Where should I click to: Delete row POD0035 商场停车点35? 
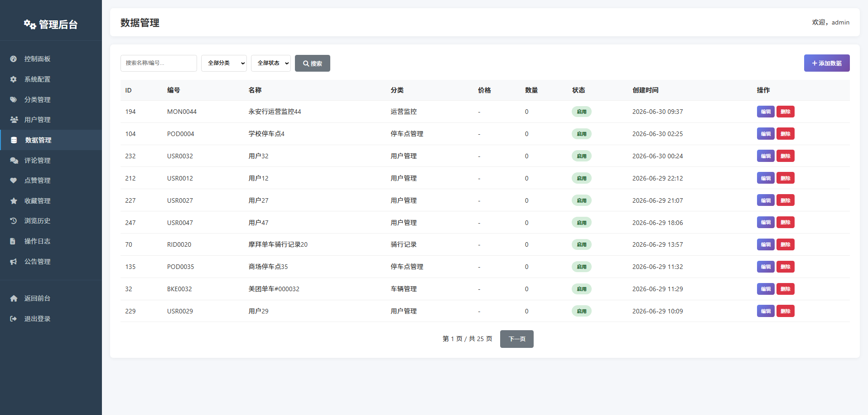(786, 267)
